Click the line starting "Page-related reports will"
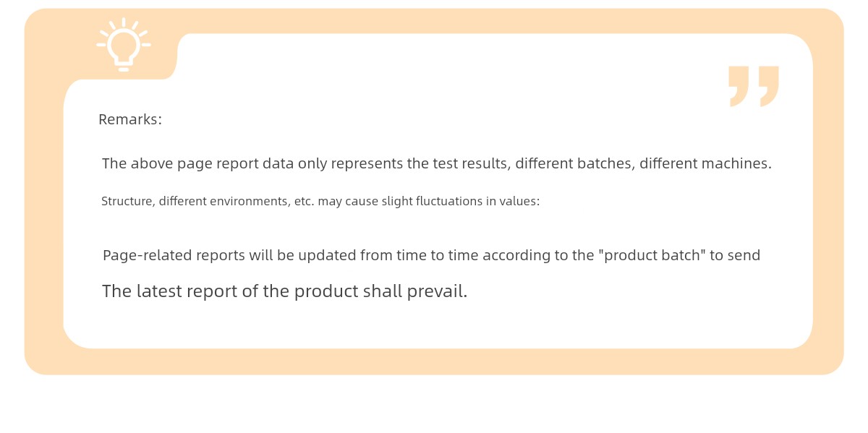 coord(431,255)
